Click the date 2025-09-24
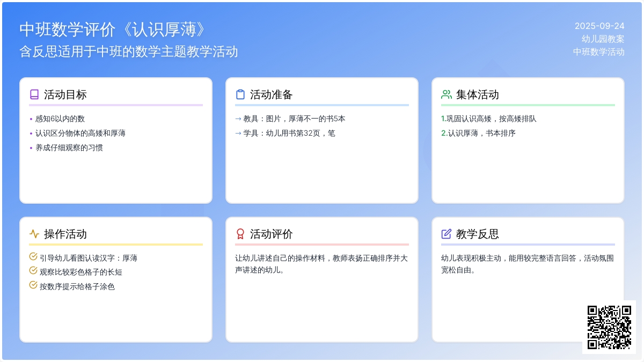The width and height of the screenshot is (644, 362). click(599, 26)
